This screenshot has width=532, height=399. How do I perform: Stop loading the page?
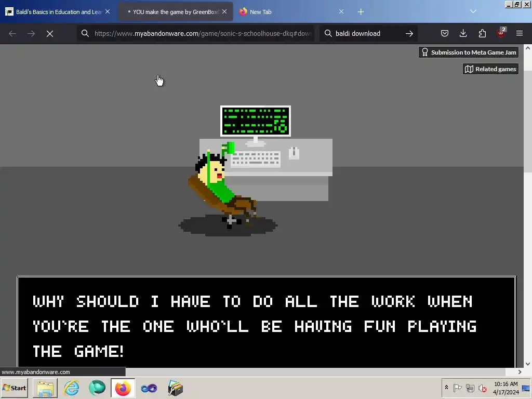click(50, 34)
